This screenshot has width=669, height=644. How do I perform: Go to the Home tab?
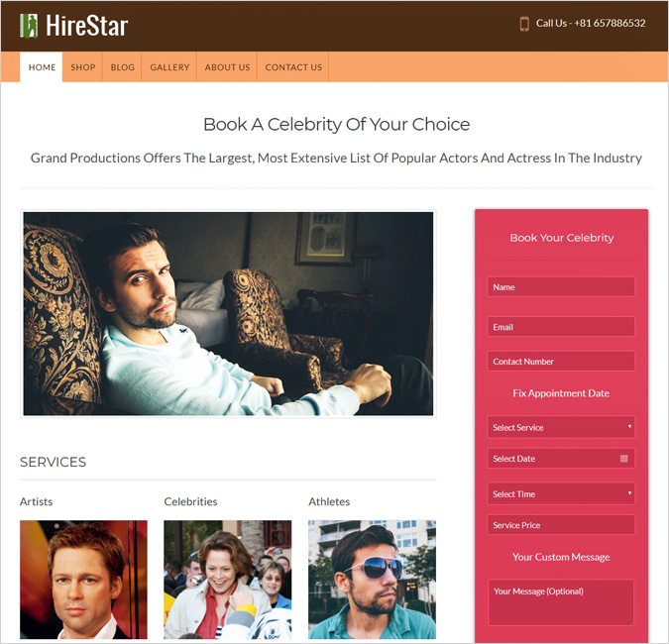(42, 67)
